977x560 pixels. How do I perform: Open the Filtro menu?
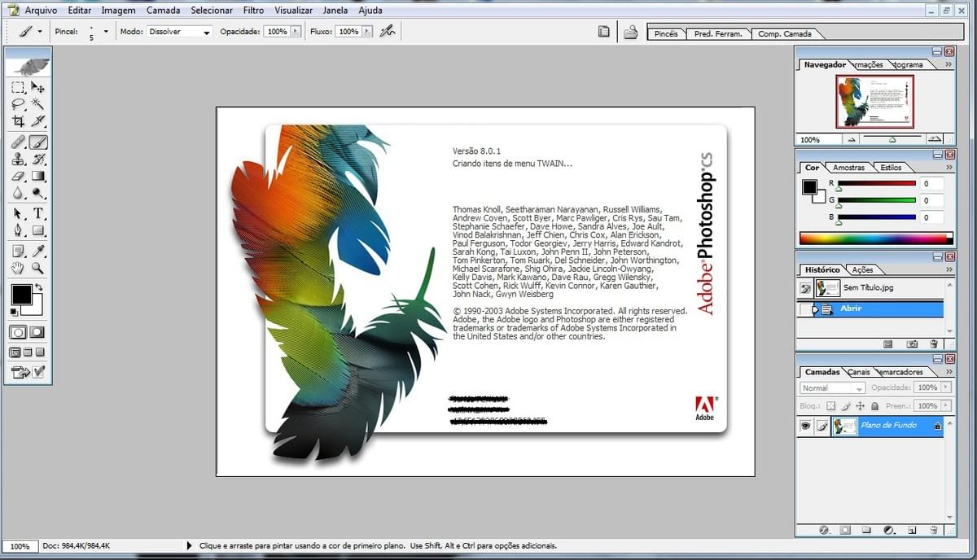pos(253,10)
